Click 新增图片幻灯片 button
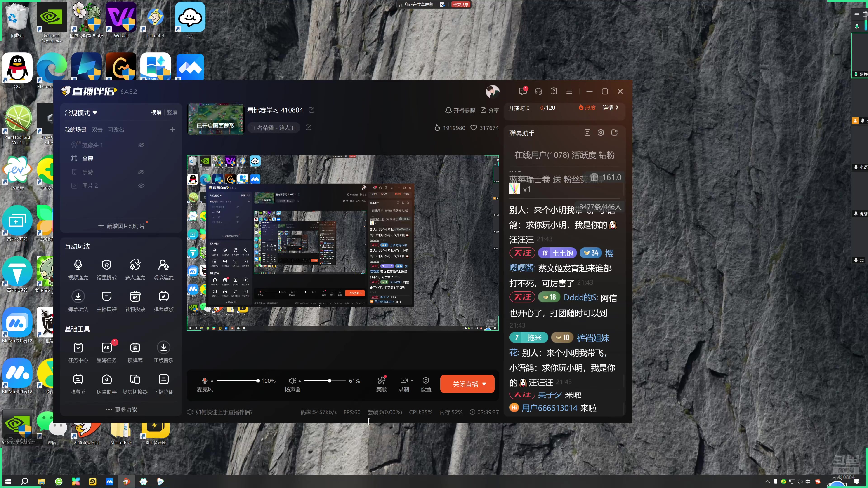This screenshot has width=868, height=488. [121, 226]
